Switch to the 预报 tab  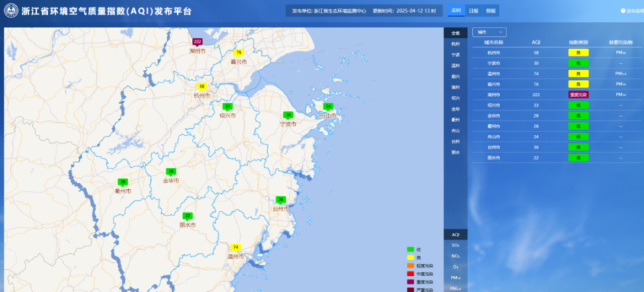491,11
